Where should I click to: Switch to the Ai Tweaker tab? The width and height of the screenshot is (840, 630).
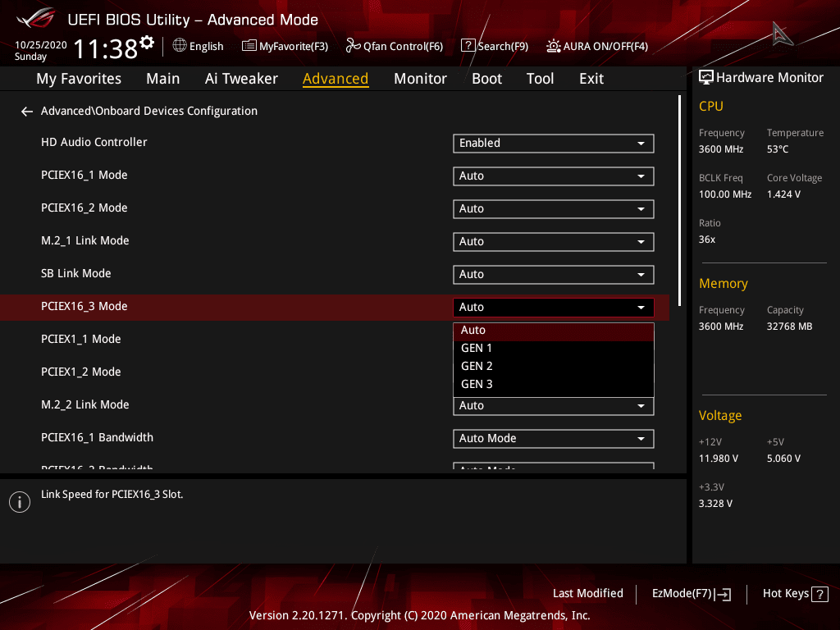coord(241,79)
